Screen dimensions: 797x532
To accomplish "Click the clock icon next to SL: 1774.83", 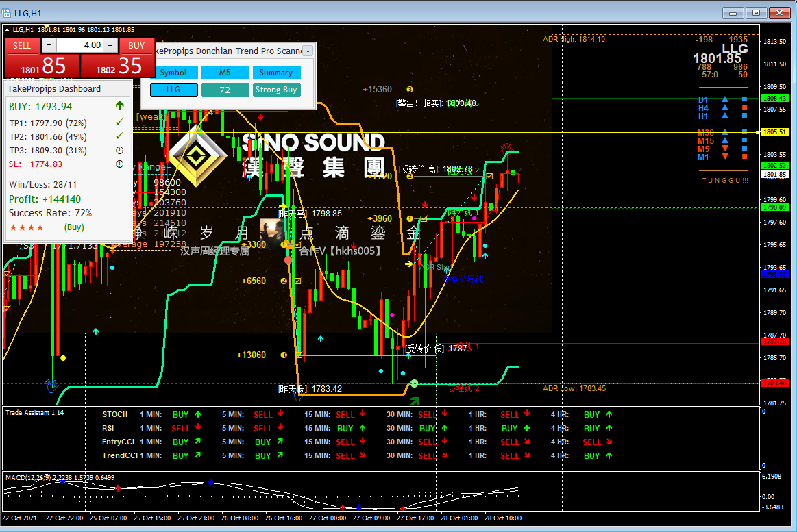I will (119, 164).
